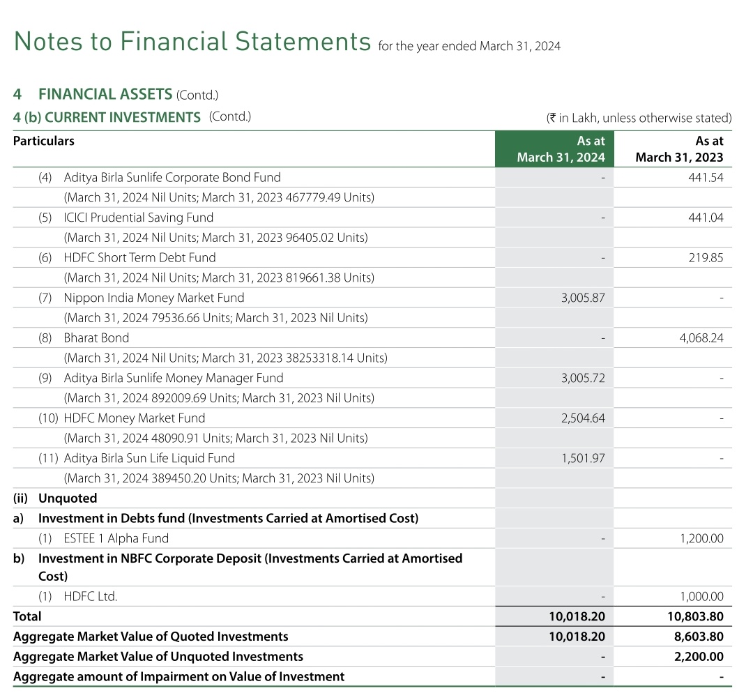Screen dimensions: 753x700
Task: Select the 'for the year ended March 31, 2024' subtitle
Action: tap(469, 46)
